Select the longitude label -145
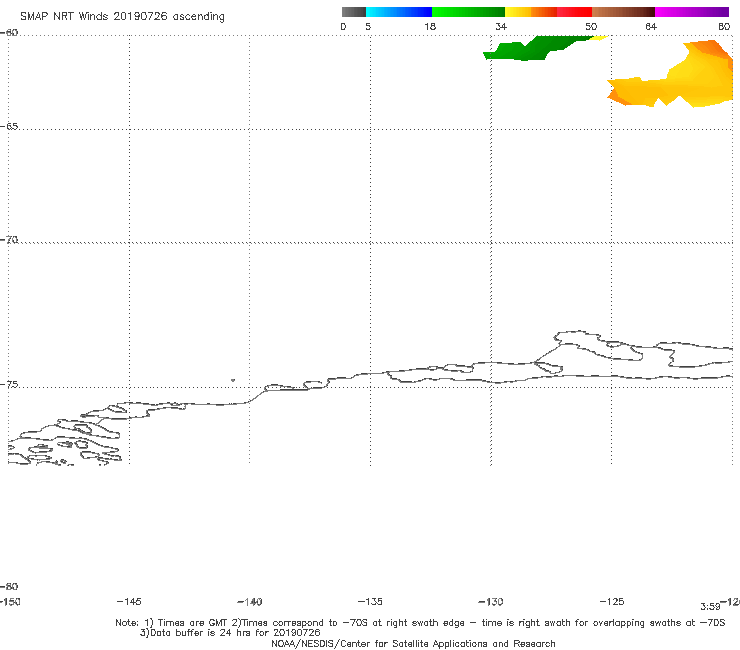The image size is (740, 650). pyautogui.click(x=129, y=602)
